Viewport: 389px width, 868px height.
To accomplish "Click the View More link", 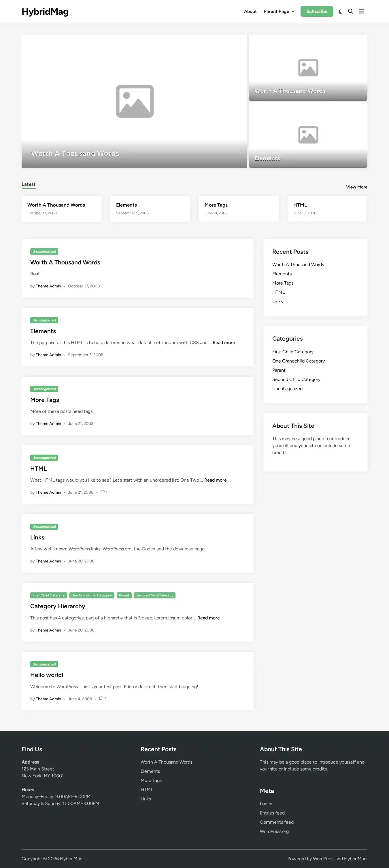I will coord(356,187).
